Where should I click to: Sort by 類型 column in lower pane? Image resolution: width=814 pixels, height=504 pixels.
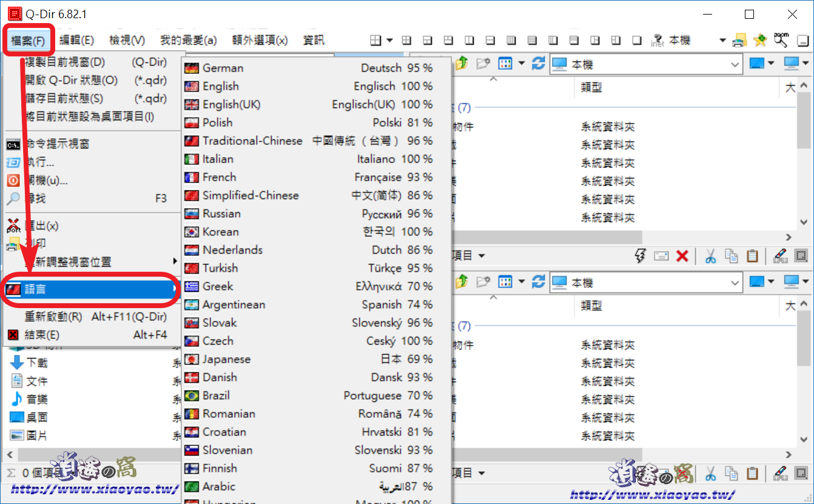[x=676, y=306]
